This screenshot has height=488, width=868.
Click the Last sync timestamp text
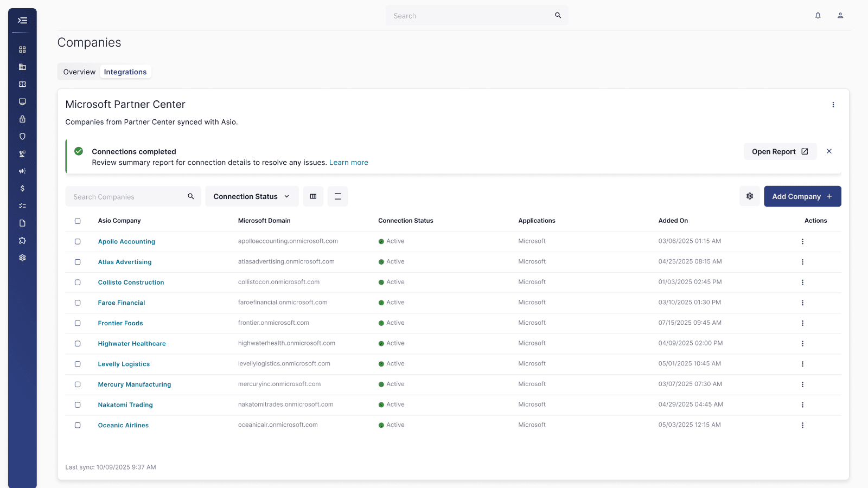[x=111, y=467]
